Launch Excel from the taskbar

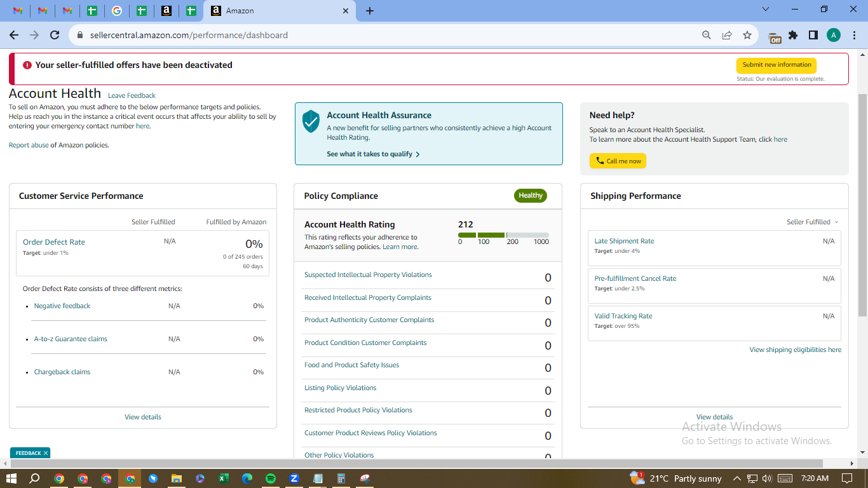[x=224, y=478]
